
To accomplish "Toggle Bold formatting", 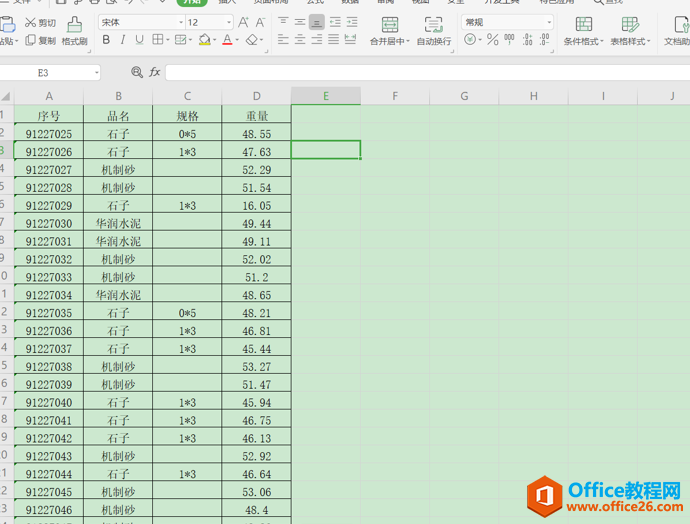I will [106, 40].
